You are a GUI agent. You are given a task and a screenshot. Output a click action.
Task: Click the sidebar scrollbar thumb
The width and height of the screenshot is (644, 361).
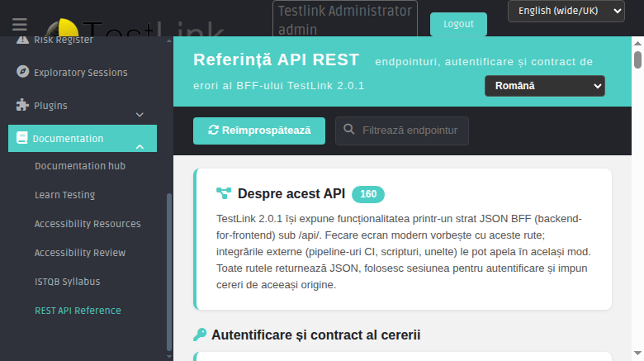pyautogui.click(x=168, y=271)
